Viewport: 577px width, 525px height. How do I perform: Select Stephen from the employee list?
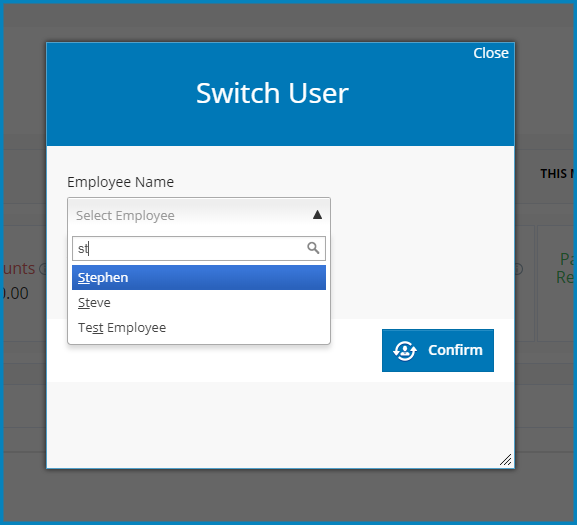199,277
